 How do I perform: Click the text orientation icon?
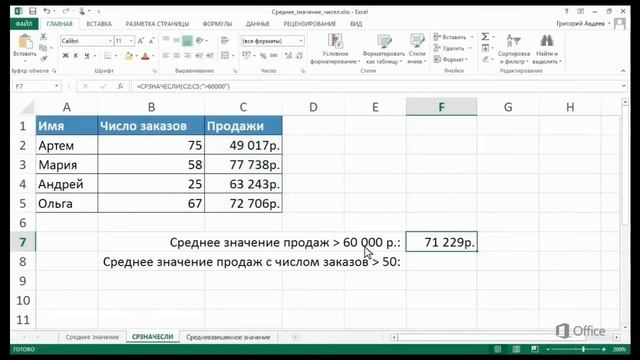click(x=200, y=40)
